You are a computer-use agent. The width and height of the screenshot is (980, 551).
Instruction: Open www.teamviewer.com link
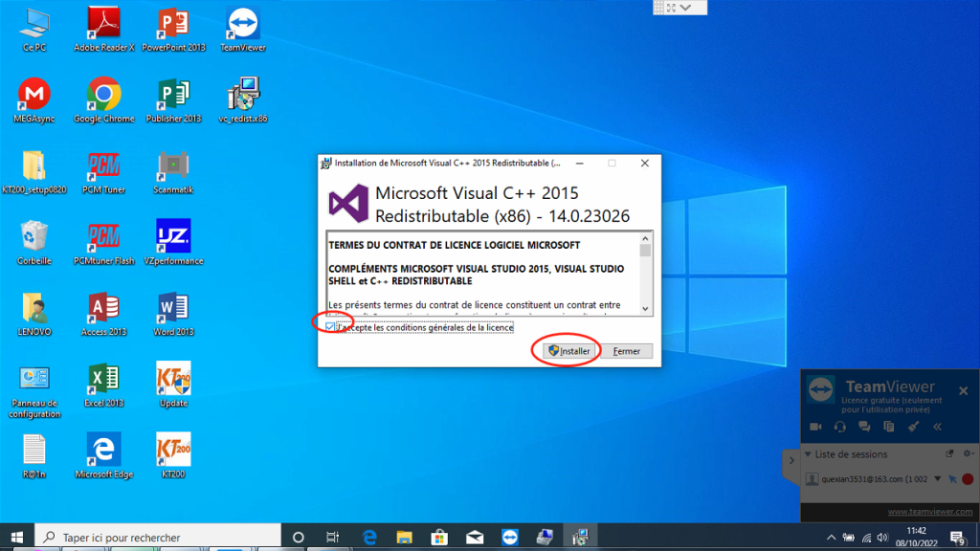point(930,511)
